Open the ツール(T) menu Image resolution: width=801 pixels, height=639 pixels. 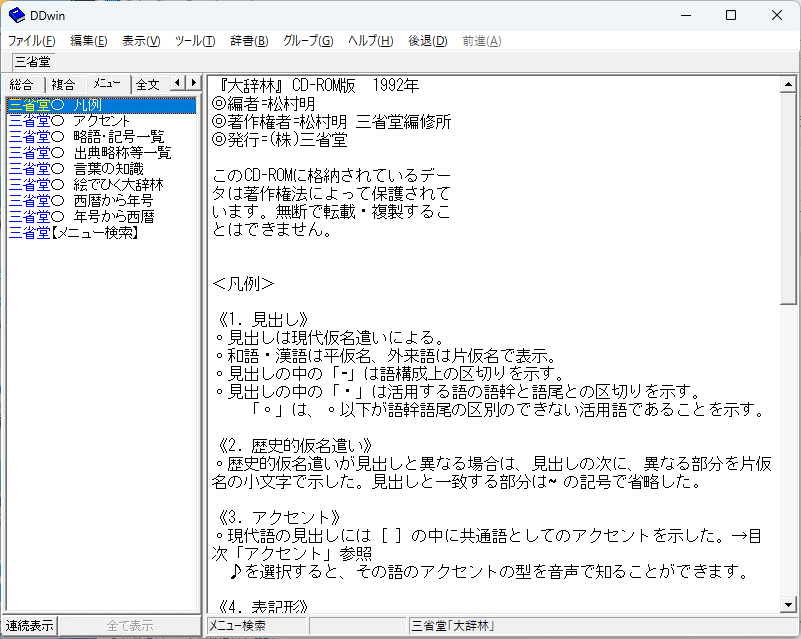[x=195, y=41]
